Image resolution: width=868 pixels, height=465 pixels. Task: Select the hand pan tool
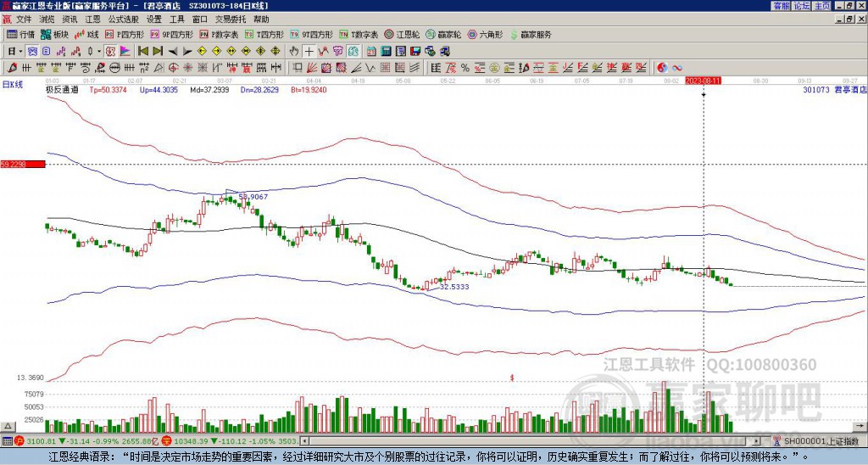point(294,51)
